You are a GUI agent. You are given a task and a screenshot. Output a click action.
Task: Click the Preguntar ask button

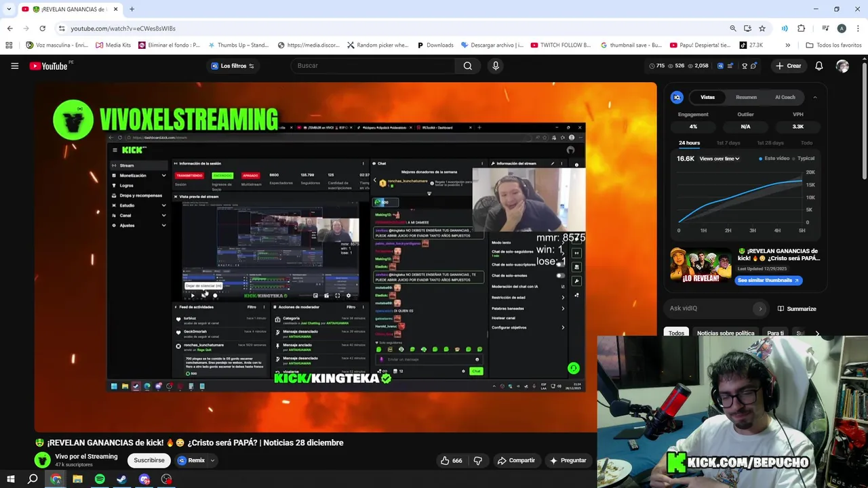568,460
